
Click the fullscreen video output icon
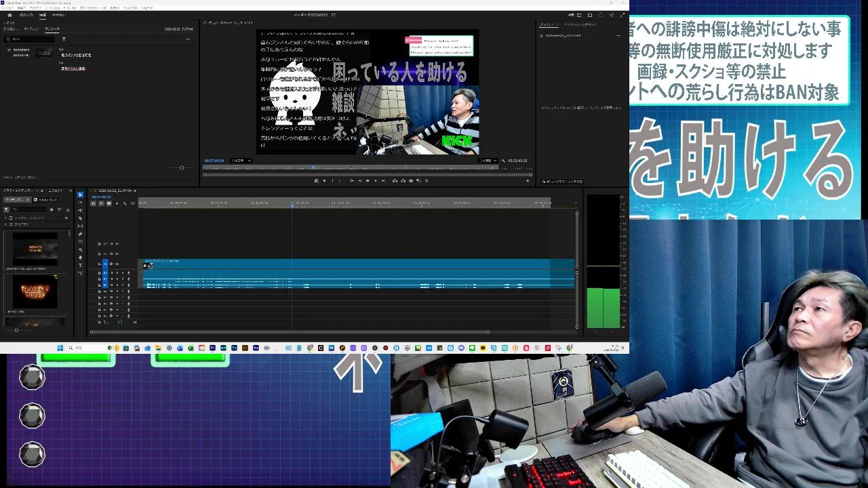tap(623, 15)
